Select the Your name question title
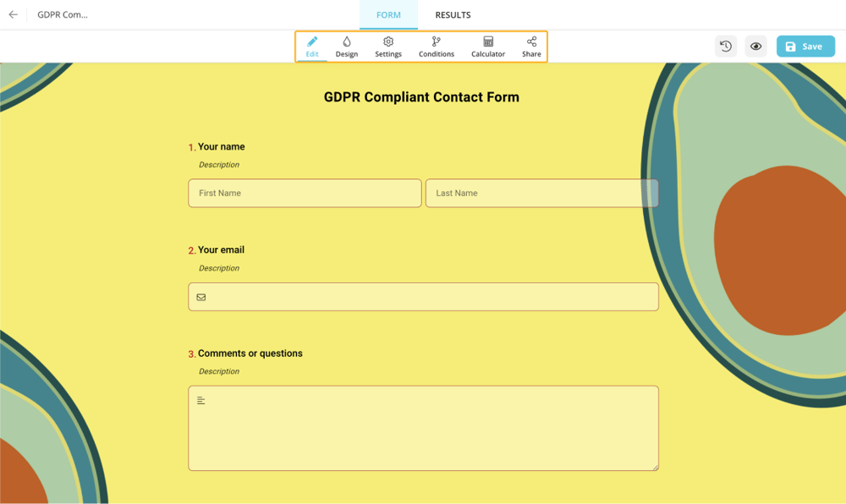Viewport: 846px width, 504px height. point(221,146)
